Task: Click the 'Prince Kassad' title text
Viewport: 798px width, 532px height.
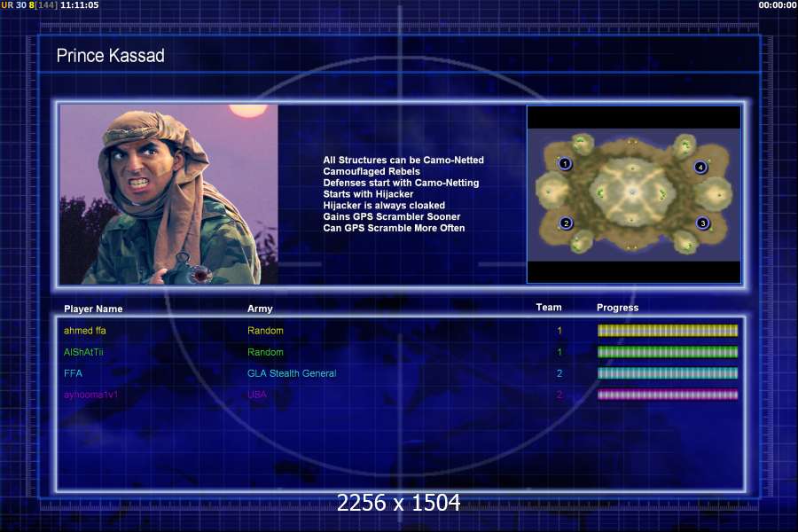Action: [x=111, y=56]
